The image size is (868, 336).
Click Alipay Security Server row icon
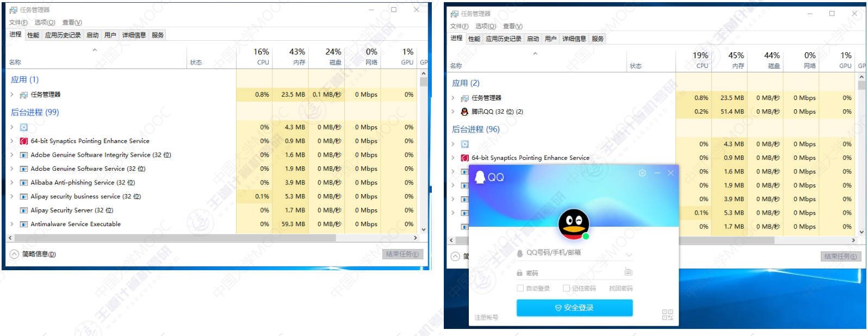tap(24, 210)
